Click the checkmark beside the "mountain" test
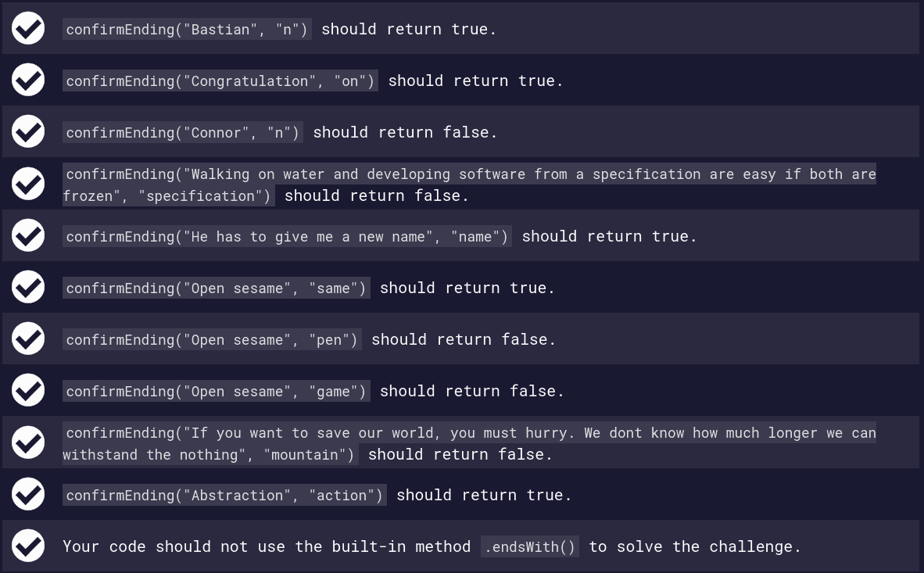Viewport: 924px width, 573px height. click(28, 442)
